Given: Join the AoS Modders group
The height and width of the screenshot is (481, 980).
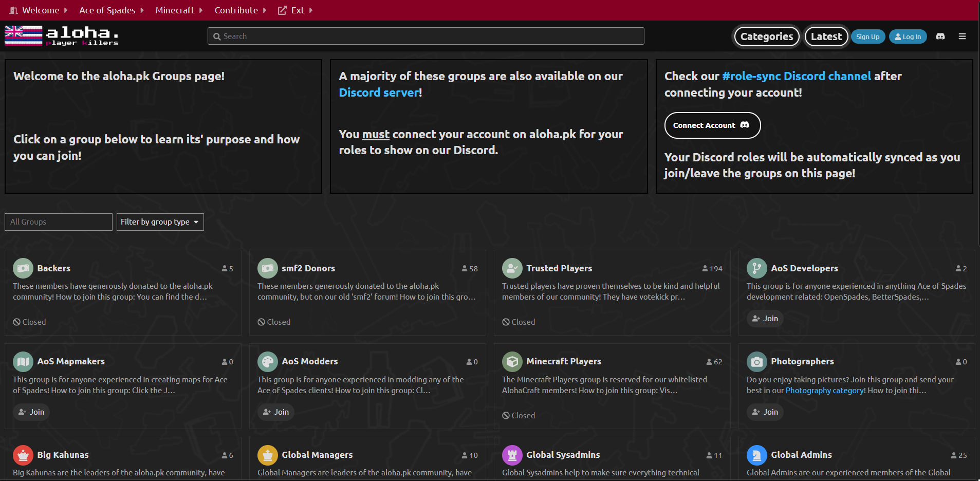Looking at the screenshot, I should pyautogui.click(x=276, y=412).
